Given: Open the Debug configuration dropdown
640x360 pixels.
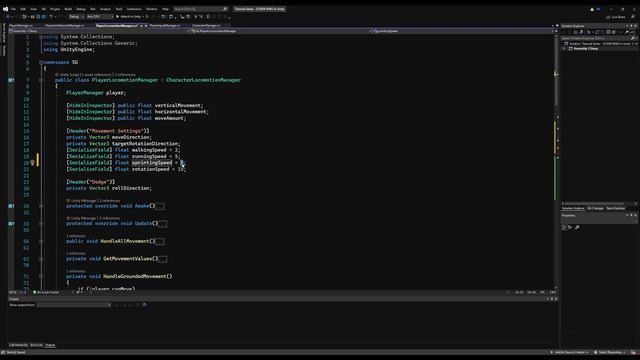Looking at the screenshot, I should [x=76, y=17].
